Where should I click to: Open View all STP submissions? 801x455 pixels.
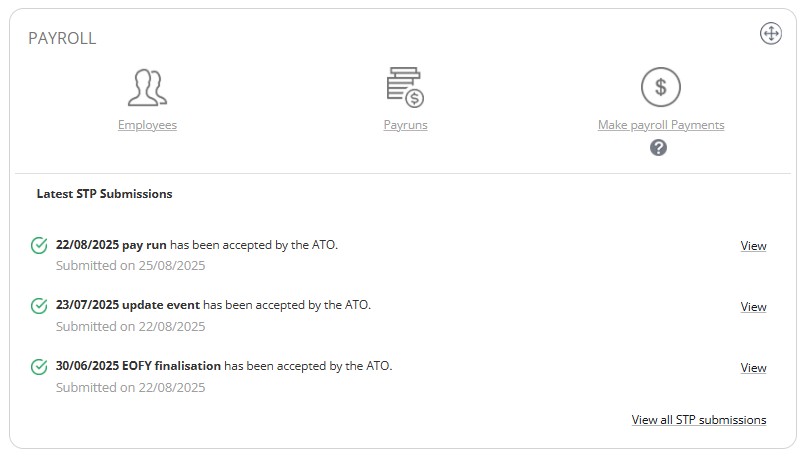[699, 420]
